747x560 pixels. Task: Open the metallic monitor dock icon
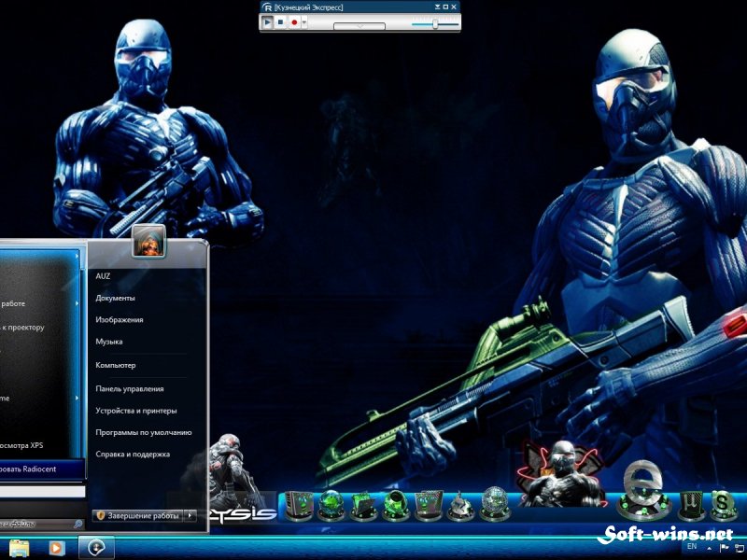[x=429, y=506]
